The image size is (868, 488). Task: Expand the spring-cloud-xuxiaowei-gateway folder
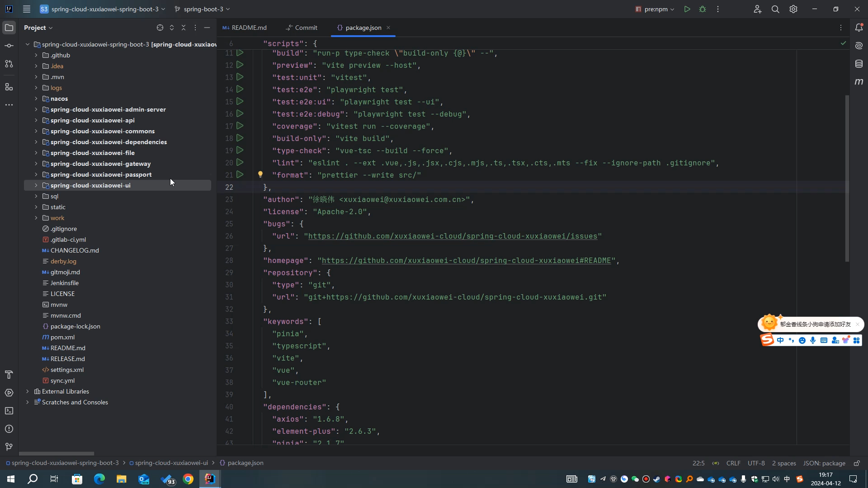click(36, 164)
